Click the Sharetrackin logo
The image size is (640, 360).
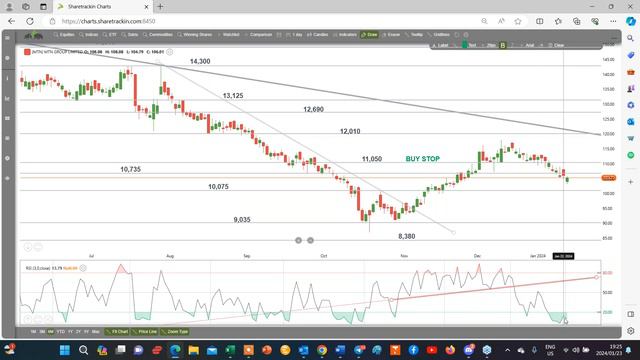pyautogui.click(x=33, y=36)
